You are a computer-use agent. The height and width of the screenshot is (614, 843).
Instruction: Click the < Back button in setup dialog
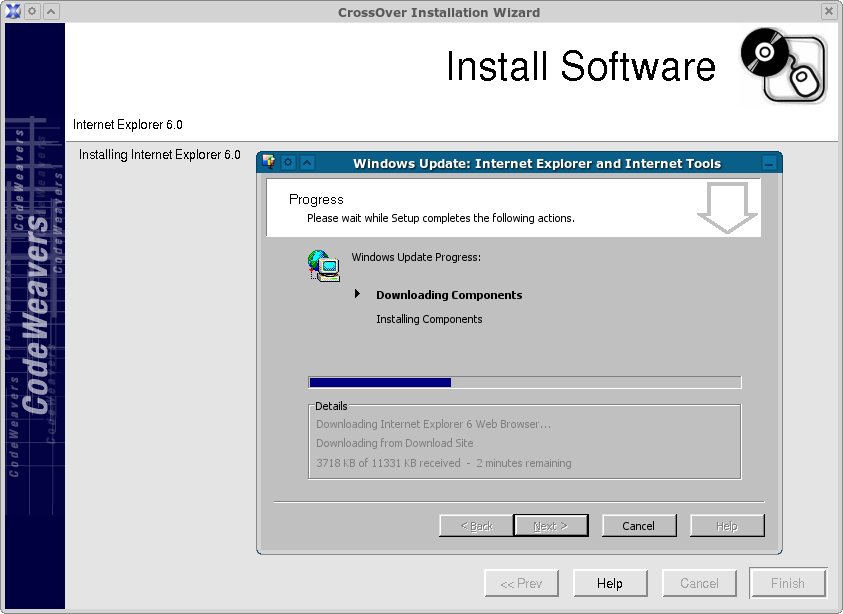pyautogui.click(x=476, y=526)
